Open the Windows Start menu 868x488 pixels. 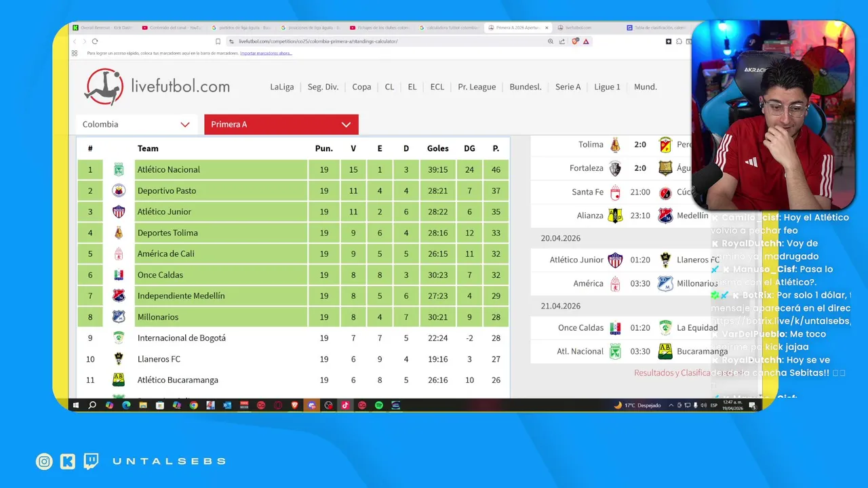[75, 405]
